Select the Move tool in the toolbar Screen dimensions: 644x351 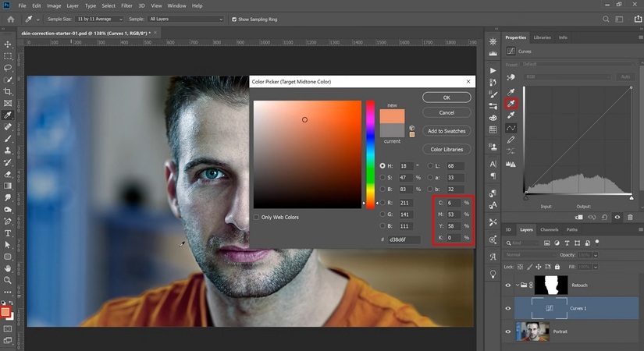tap(8, 44)
